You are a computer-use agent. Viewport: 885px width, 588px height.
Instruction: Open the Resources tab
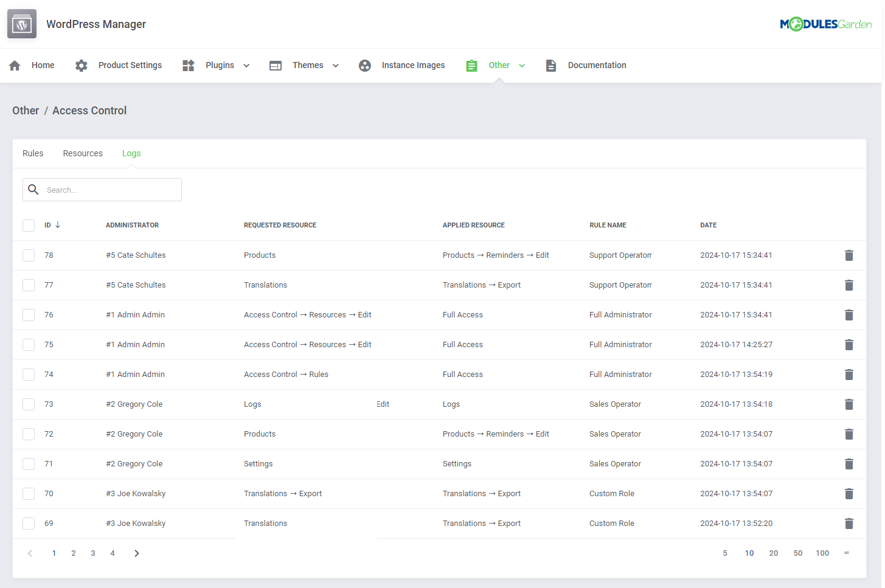(83, 153)
